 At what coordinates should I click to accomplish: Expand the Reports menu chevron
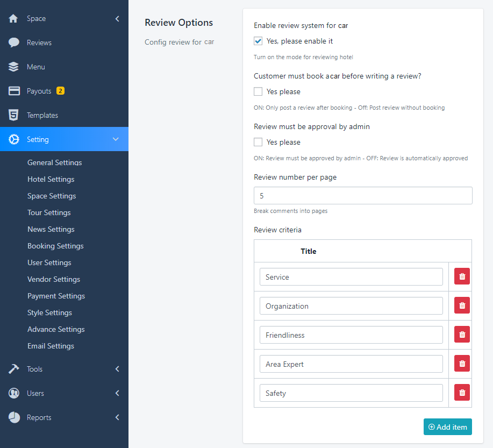click(117, 417)
